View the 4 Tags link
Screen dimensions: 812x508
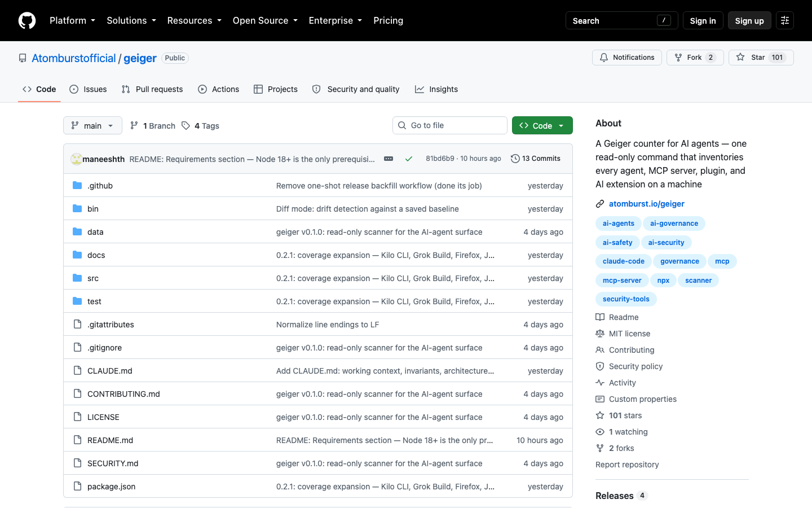tap(200, 125)
